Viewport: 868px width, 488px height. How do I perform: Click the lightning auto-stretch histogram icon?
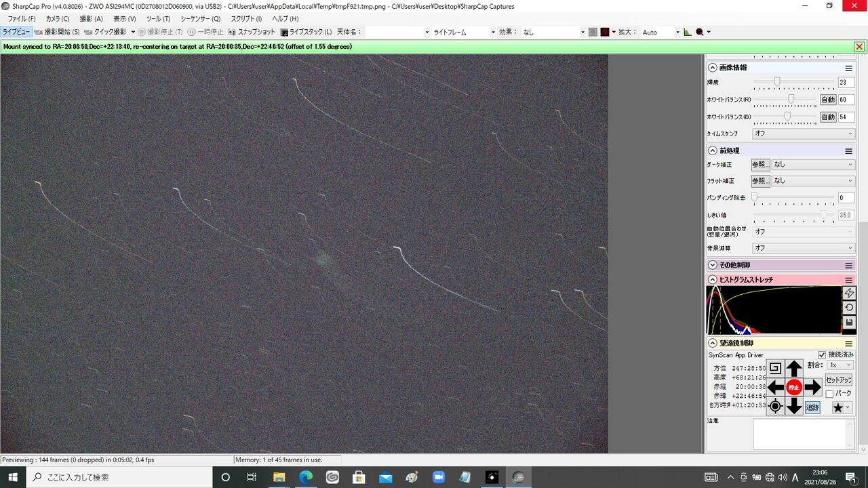(849, 293)
